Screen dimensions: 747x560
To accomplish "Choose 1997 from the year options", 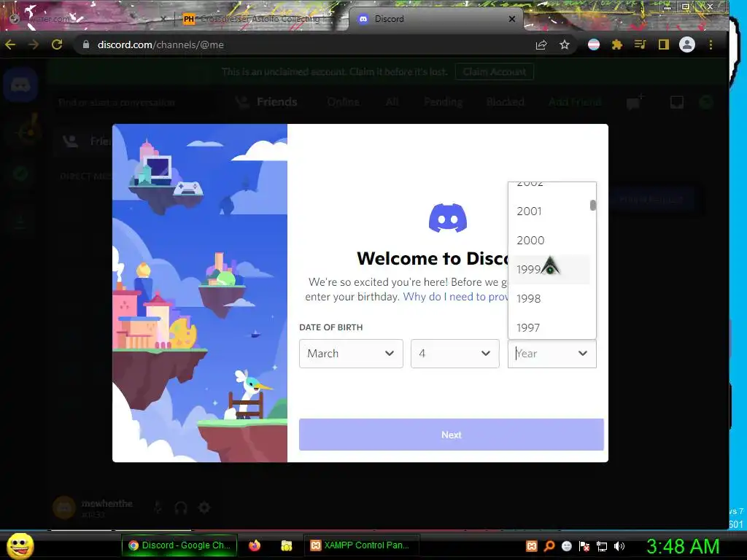I will (x=549, y=327).
